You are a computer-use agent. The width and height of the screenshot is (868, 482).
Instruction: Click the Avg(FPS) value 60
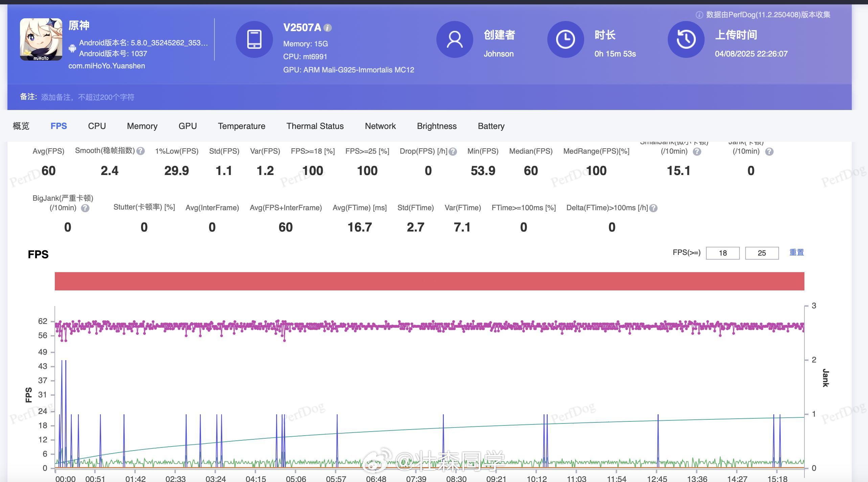[x=48, y=171]
